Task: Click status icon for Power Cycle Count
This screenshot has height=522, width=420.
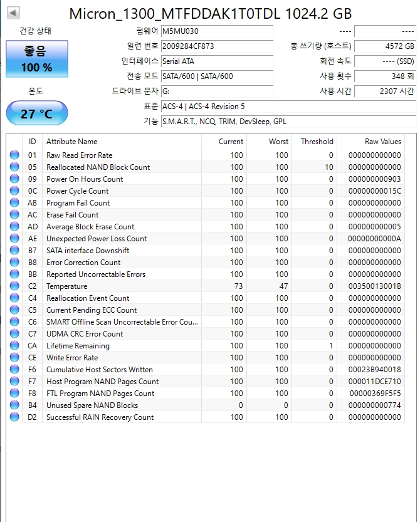Action: click(x=14, y=191)
